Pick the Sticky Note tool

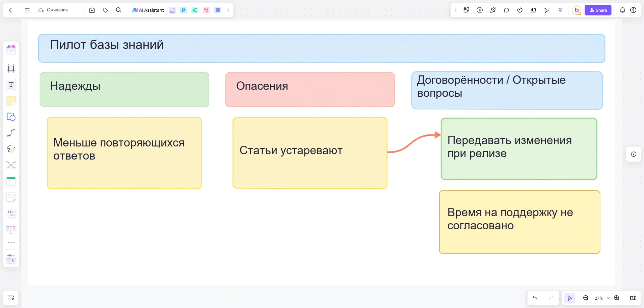[x=11, y=101]
